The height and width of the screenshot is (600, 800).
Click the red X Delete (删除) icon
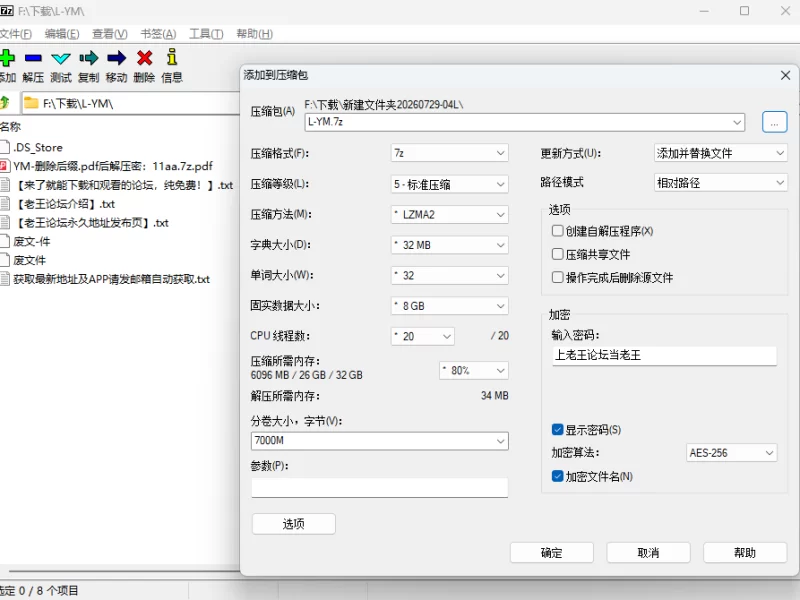(x=144, y=58)
